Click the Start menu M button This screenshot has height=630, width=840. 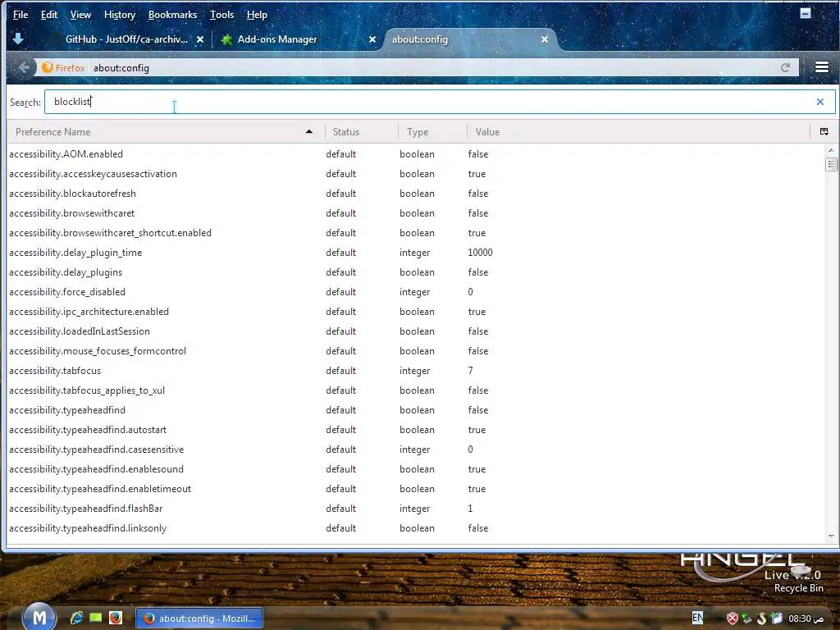(x=39, y=618)
